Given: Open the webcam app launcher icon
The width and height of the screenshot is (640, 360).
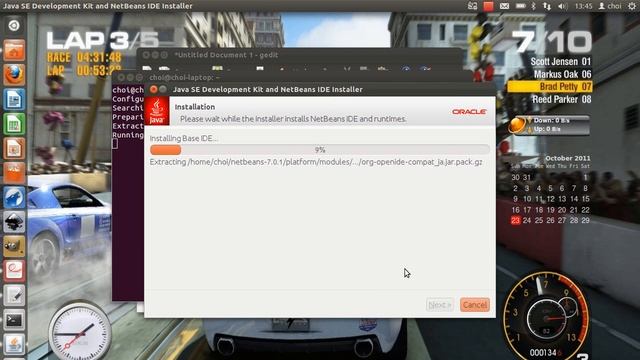Looking at the screenshot, I should click(x=14, y=246).
